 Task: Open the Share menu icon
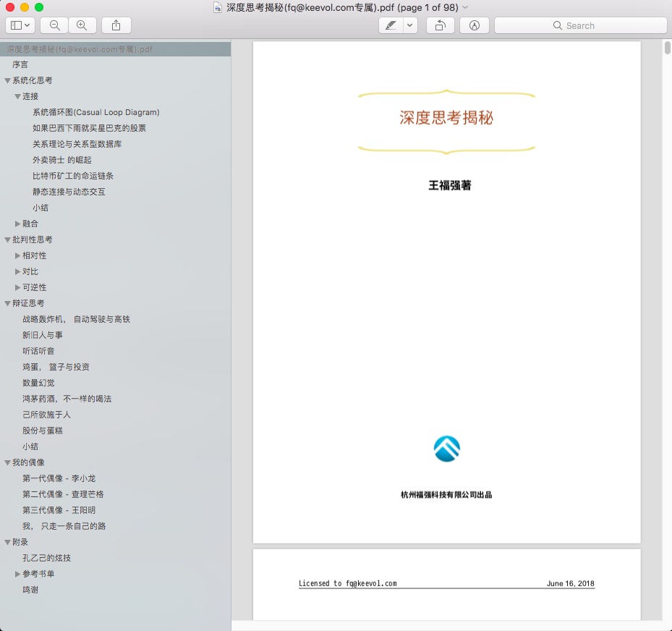tap(116, 25)
